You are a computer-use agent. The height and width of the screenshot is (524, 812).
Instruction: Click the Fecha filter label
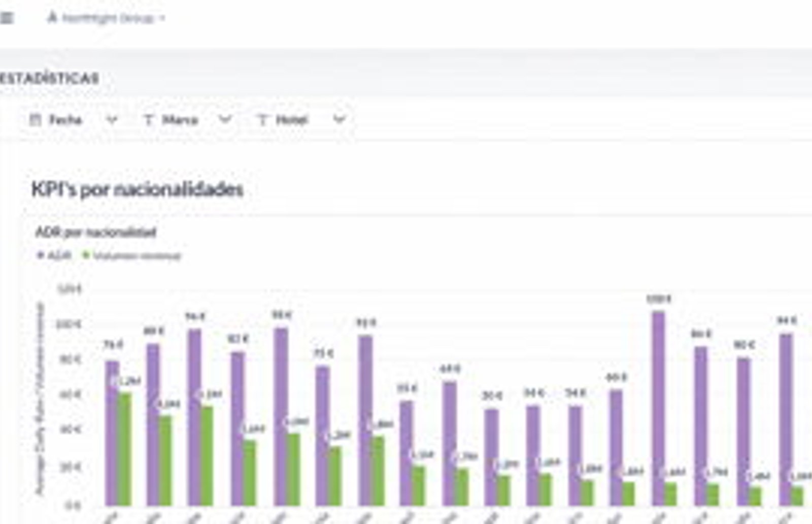coord(65,120)
